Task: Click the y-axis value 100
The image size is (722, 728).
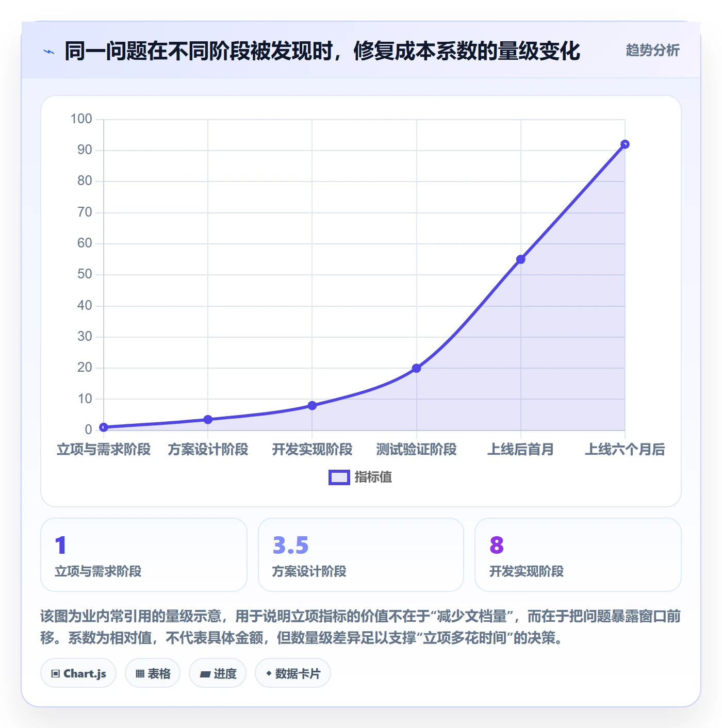Action: 81,119
